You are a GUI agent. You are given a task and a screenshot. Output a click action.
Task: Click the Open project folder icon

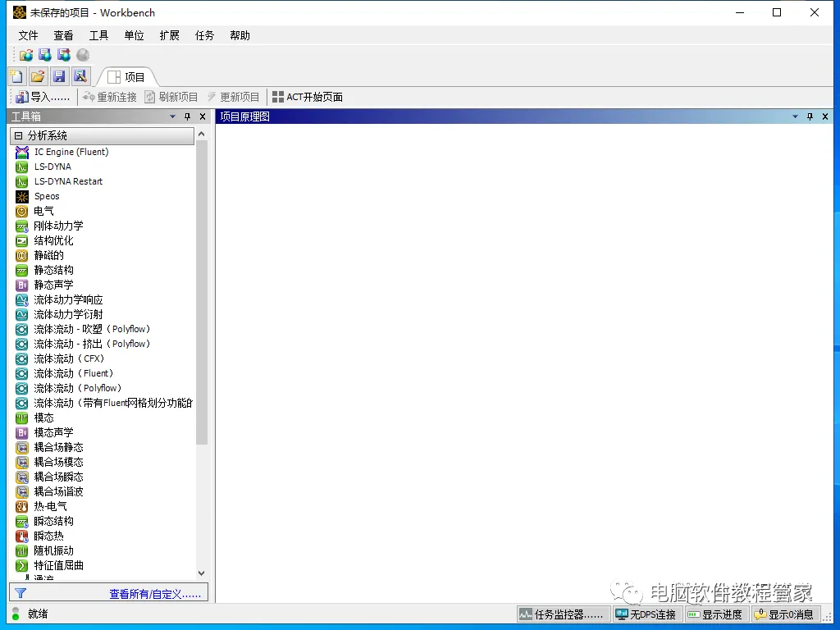tap(38, 76)
